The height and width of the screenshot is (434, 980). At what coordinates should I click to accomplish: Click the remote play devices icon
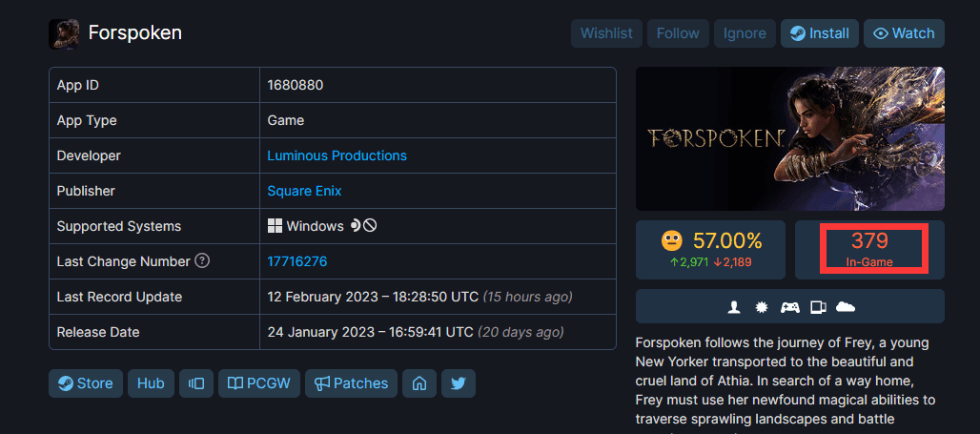click(x=818, y=307)
